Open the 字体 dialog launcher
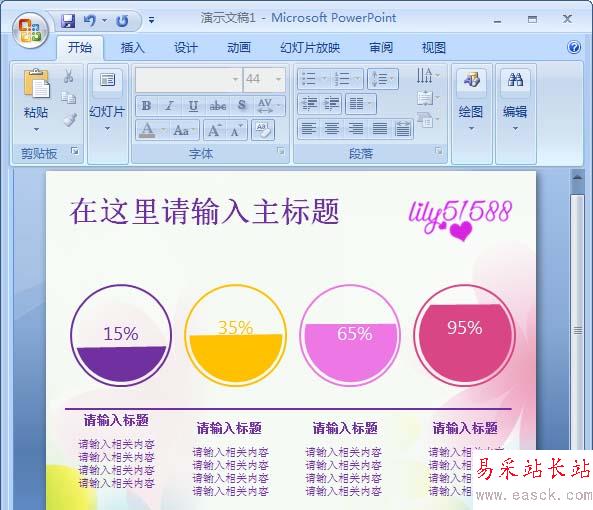 (x=281, y=151)
